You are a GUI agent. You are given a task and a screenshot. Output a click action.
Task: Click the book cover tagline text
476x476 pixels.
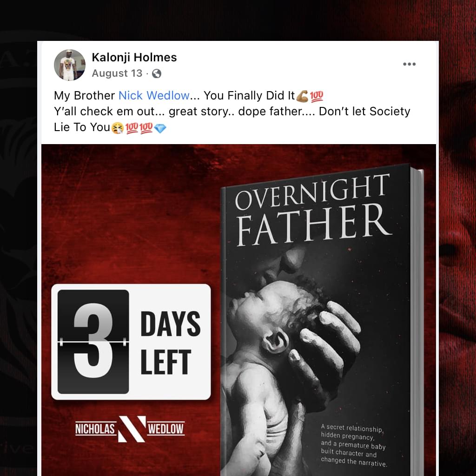point(354,445)
